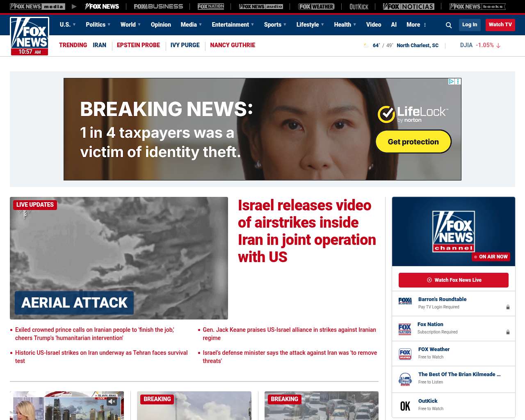The image size is (525, 420).
Task: Open The Best Of The Brian Kilmeade link
Action: (x=459, y=374)
